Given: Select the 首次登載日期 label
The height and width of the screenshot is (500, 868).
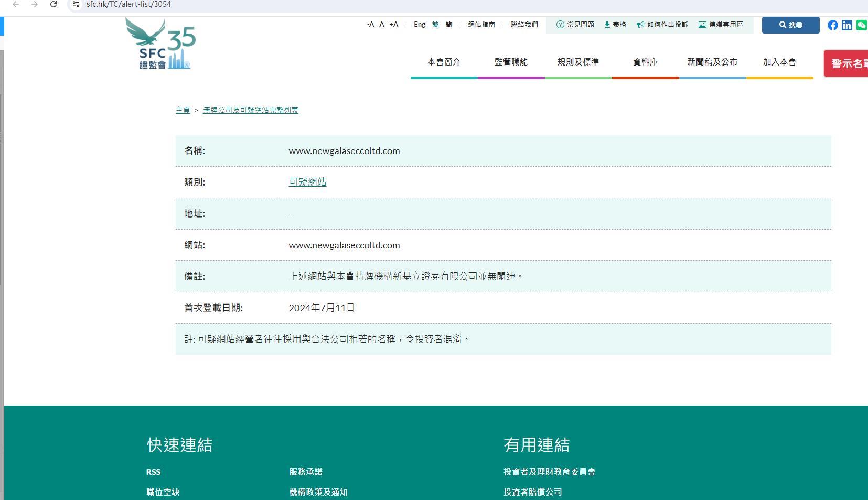Looking at the screenshot, I should pos(213,308).
